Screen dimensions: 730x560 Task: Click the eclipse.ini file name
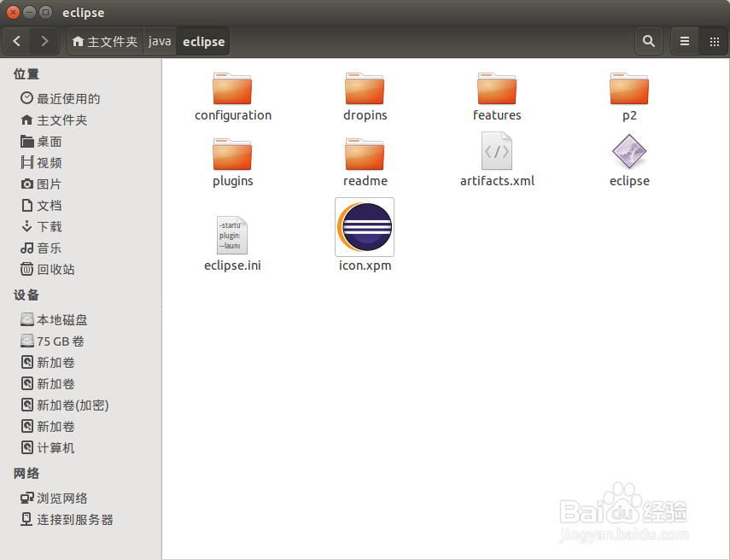[x=232, y=265]
